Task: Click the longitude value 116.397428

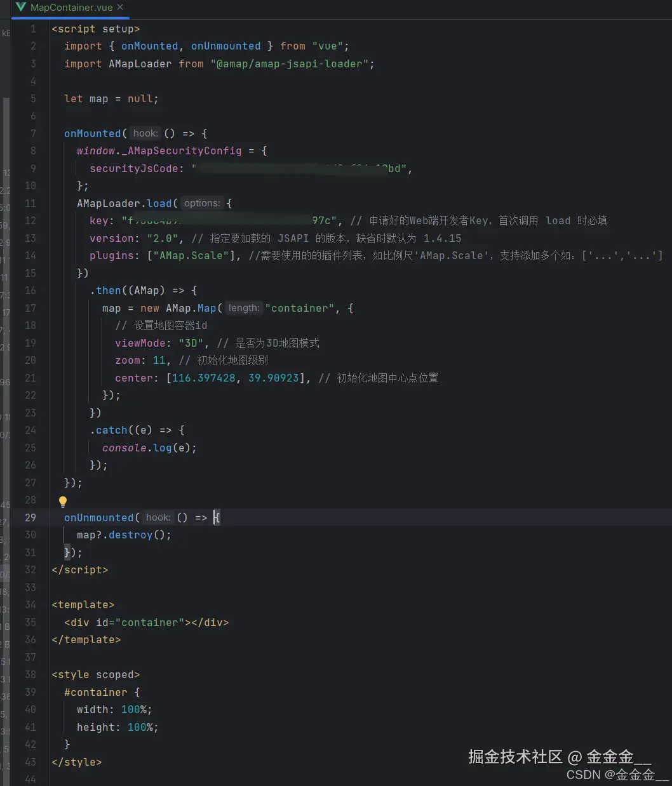Action: (x=204, y=378)
